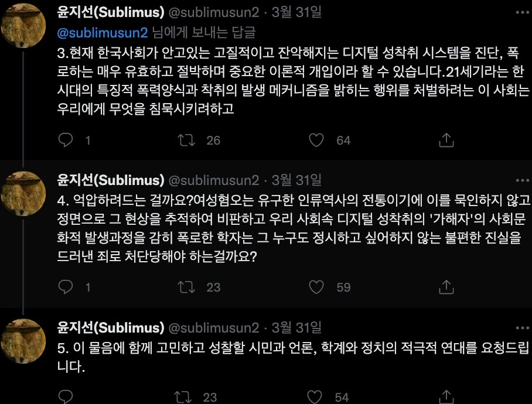Screen dimensions: 532x404
Task: Tap the retweet icon on tweet 4
Action: click(187, 287)
